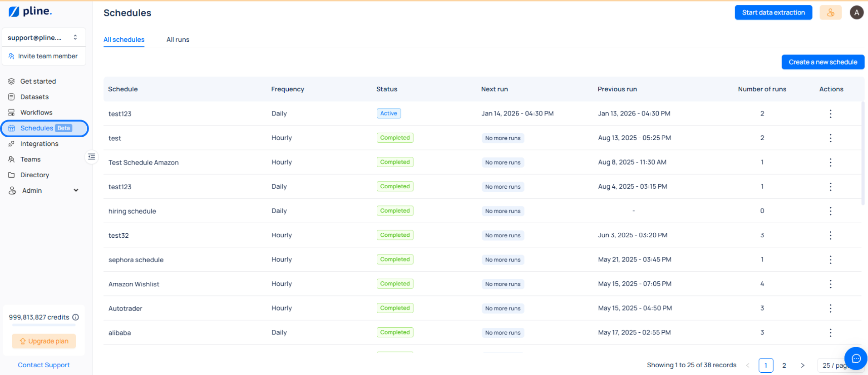This screenshot has width=868, height=375.
Task: Click the next page arrow
Action: pyautogui.click(x=803, y=365)
